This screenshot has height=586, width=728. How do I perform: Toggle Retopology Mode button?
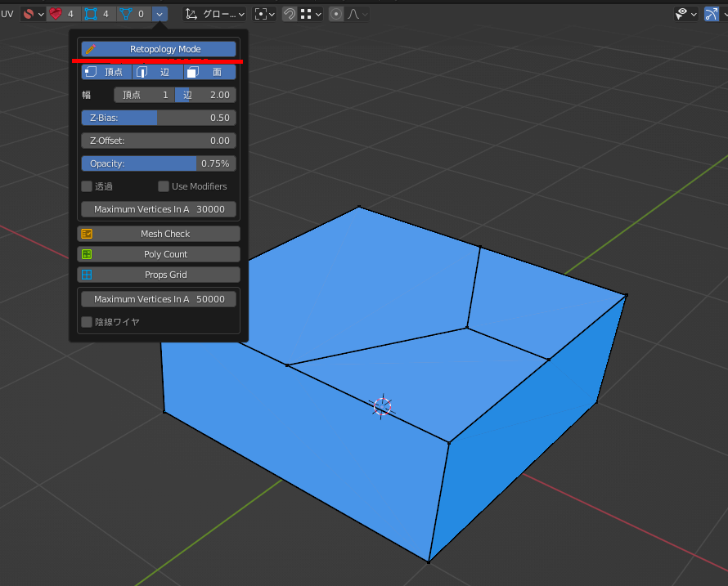coord(159,49)
